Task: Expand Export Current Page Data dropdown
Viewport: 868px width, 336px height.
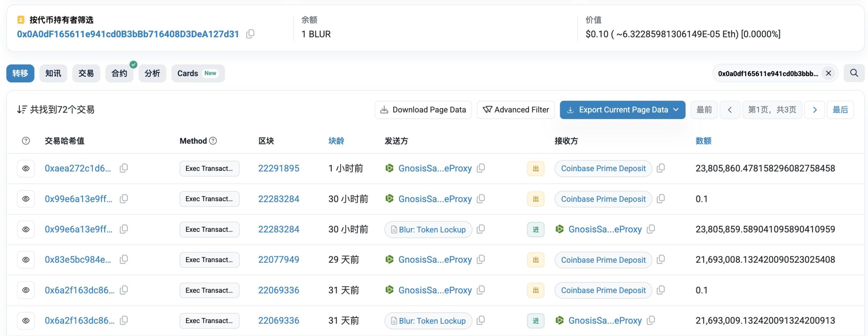Action: (676, 110)
